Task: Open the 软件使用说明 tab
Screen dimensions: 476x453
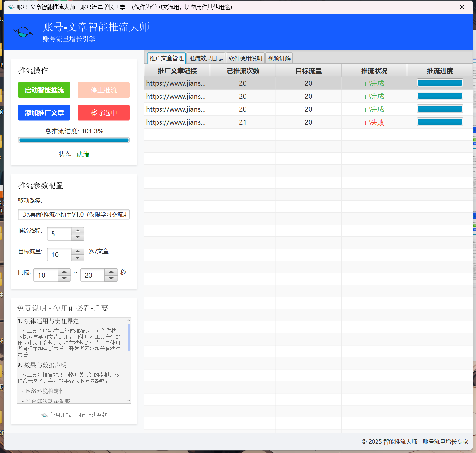Action: click(245, 58)
